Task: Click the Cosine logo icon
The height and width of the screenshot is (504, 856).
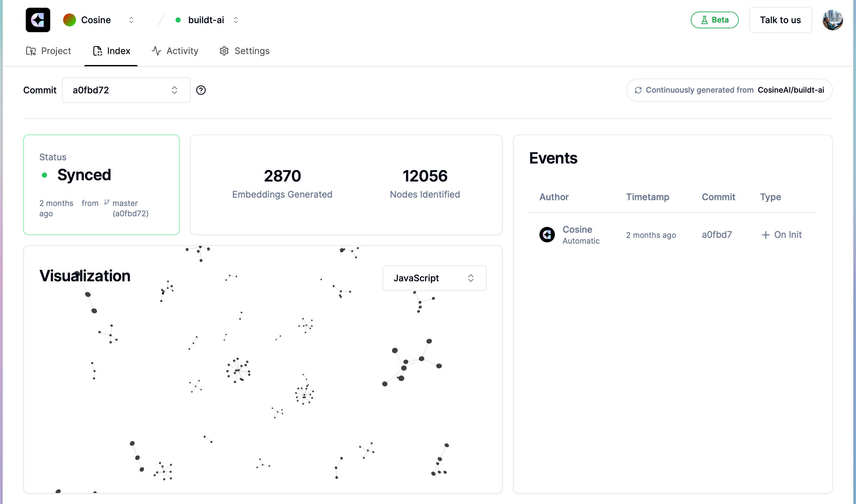Action: [38, 20]
